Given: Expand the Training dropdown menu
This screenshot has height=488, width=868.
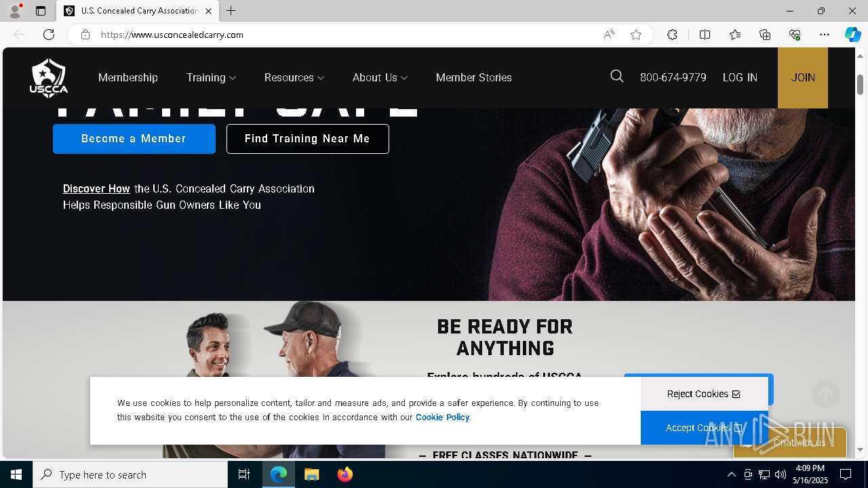Looking at the screenshot, I should coord(211,77).
